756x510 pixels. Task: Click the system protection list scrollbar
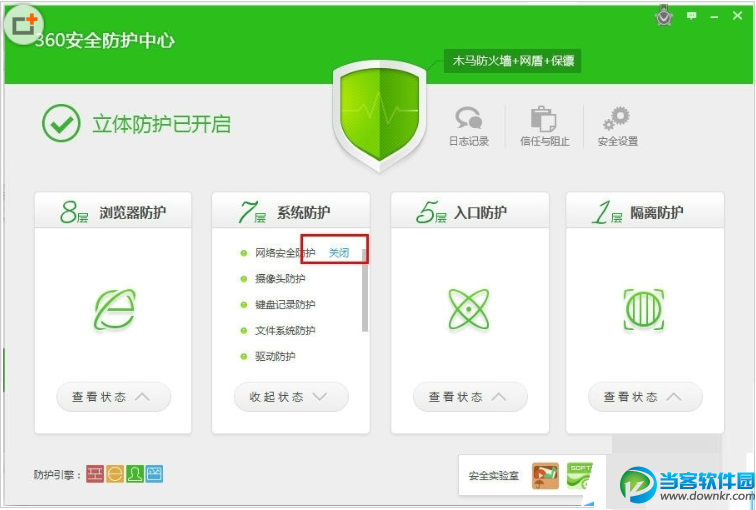point(365,297)
